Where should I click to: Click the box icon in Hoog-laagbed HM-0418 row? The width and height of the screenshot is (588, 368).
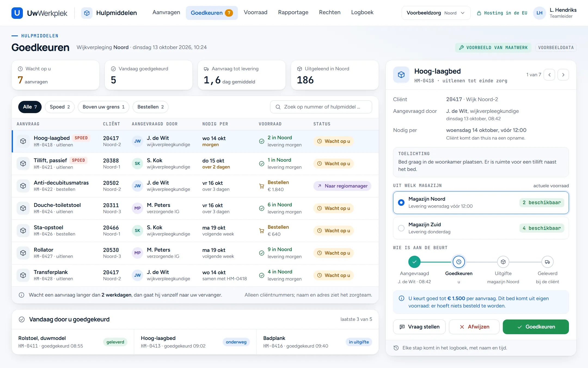tap(23, 141)
